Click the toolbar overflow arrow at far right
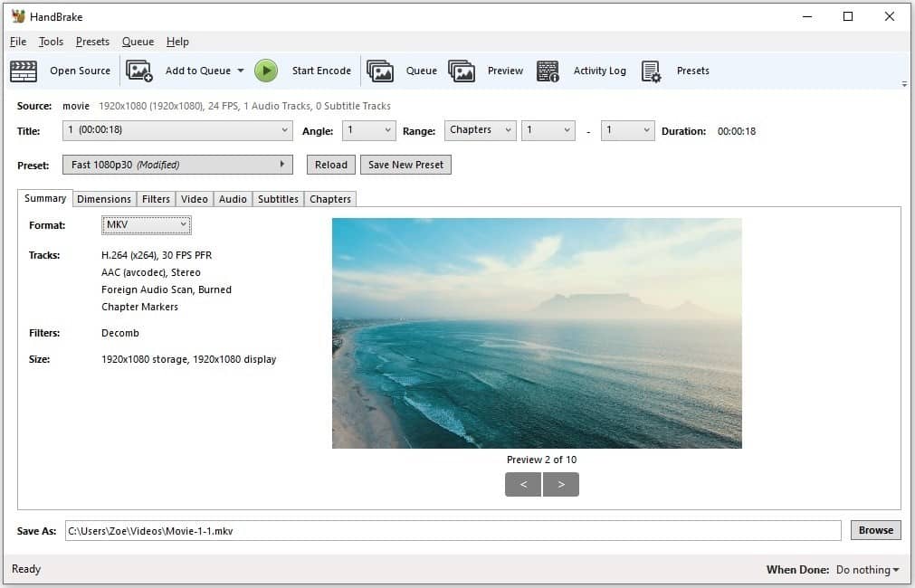Screen dimensions: 915x588 (x=904, y=84)
